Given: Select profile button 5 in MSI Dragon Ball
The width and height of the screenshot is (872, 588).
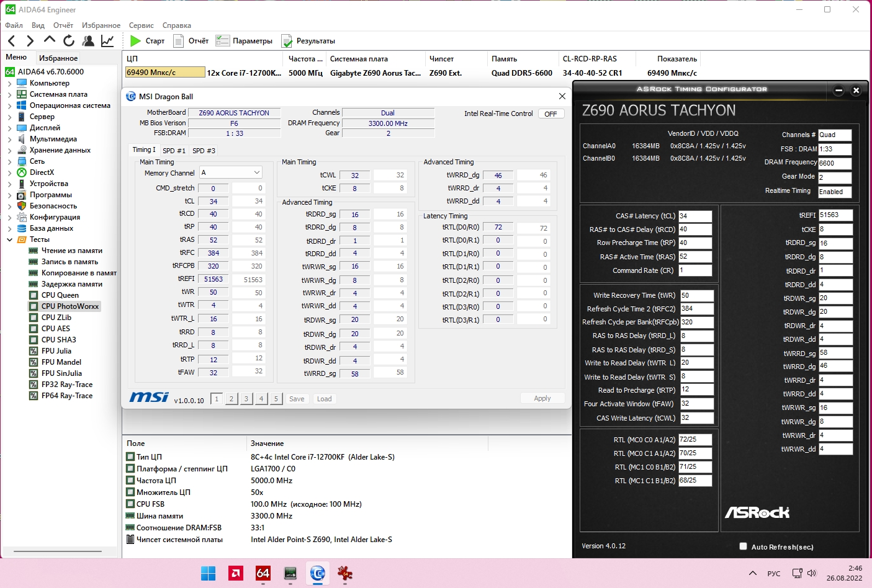Looking at the screenshot, I should 276,399.
